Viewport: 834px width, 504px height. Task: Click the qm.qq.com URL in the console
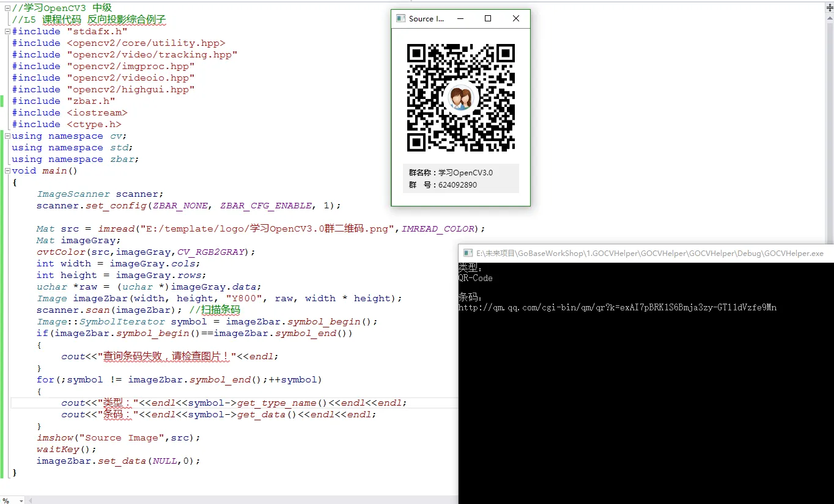pos(618,307)
